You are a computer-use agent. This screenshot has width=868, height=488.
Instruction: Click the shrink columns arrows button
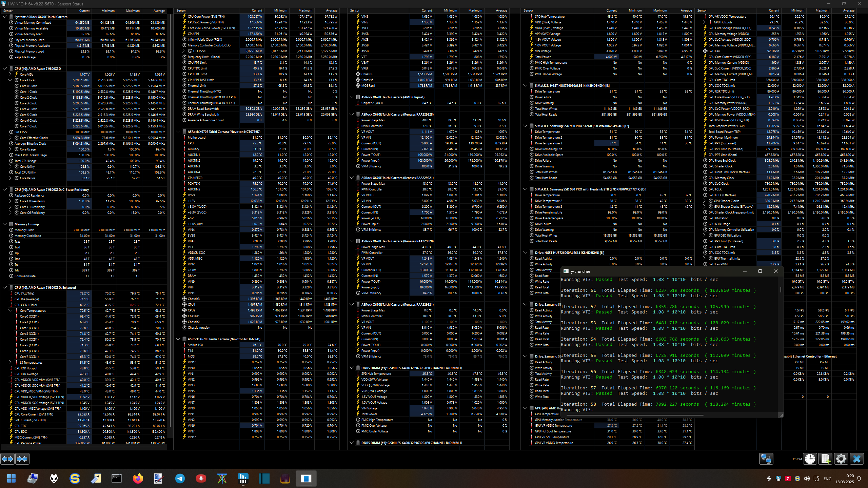(22, 459)
